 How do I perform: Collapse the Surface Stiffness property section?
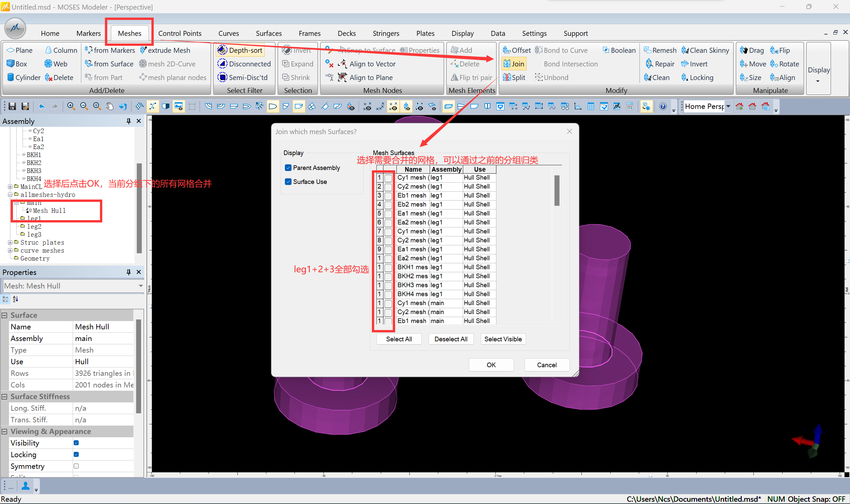[x=5, y=397]
